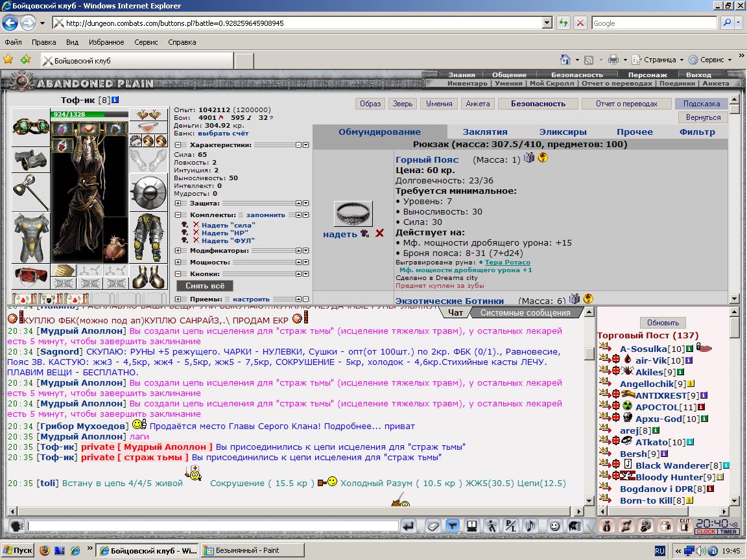This screenshot has height=560, width=747.
Task: Click the inventory scrollbar down arrow
Action: [x=734, y=299]
